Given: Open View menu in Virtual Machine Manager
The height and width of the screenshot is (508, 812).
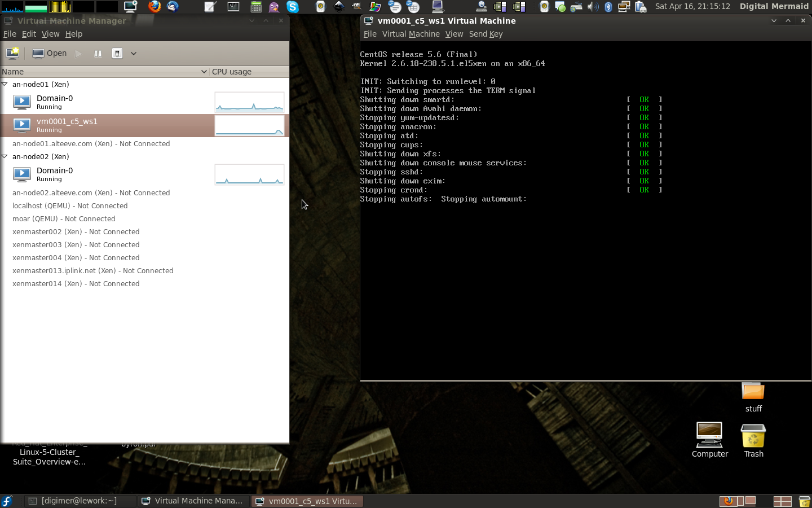Looking at the screenshot, I should coord(50,34).
